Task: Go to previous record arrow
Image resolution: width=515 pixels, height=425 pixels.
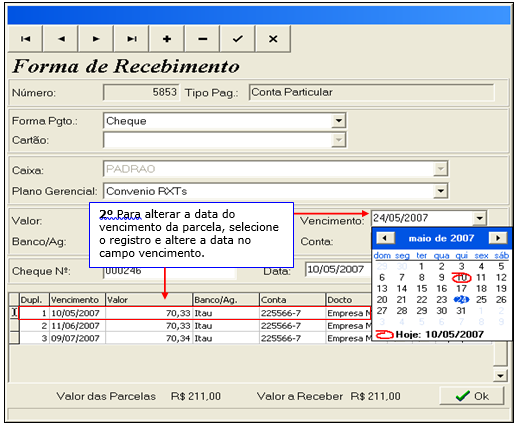Action: [61, 39]
